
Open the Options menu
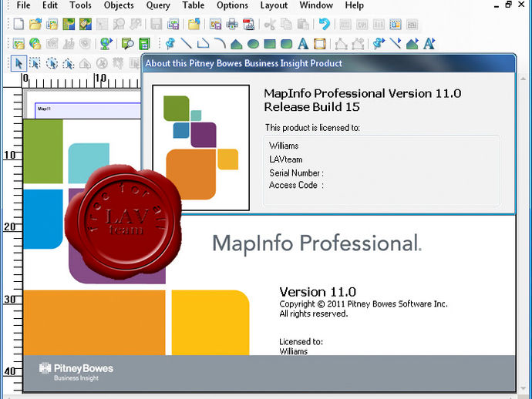(232, 5)
